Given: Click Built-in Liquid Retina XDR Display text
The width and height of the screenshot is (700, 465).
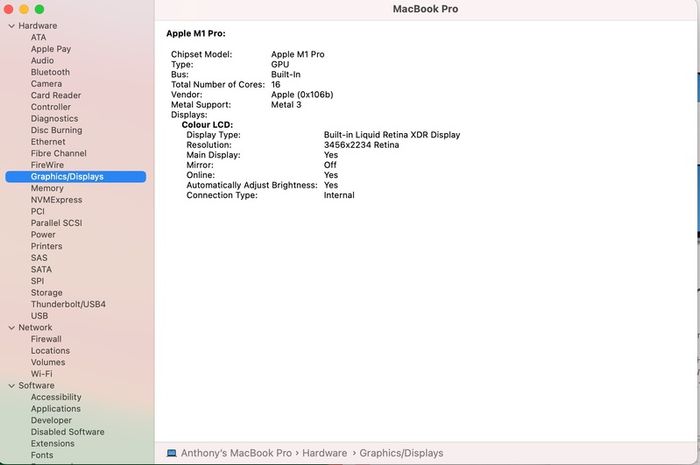Looking at the screenshot, I should pyautogui.click(x=392, y=135).
